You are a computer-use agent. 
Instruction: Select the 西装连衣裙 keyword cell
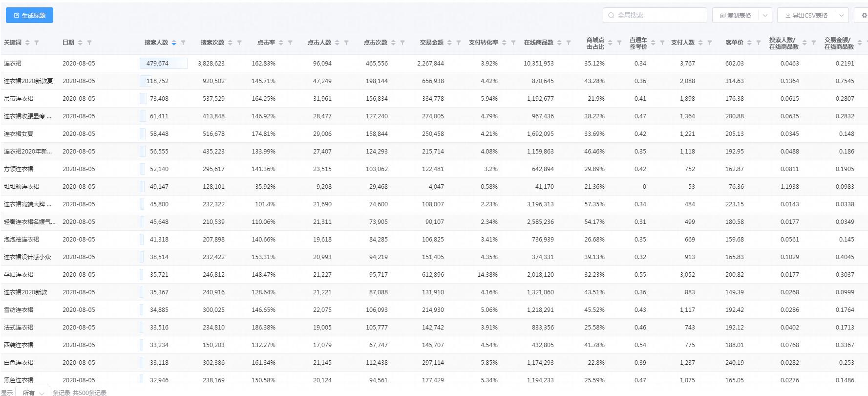[x=19, y=345]
